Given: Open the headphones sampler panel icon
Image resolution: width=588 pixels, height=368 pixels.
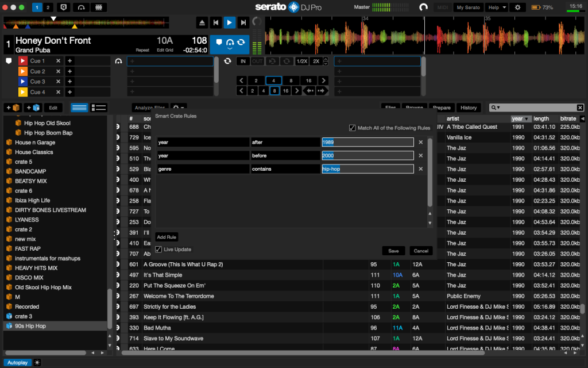Looking at the screenshot, I should click(x=81, y=7).
